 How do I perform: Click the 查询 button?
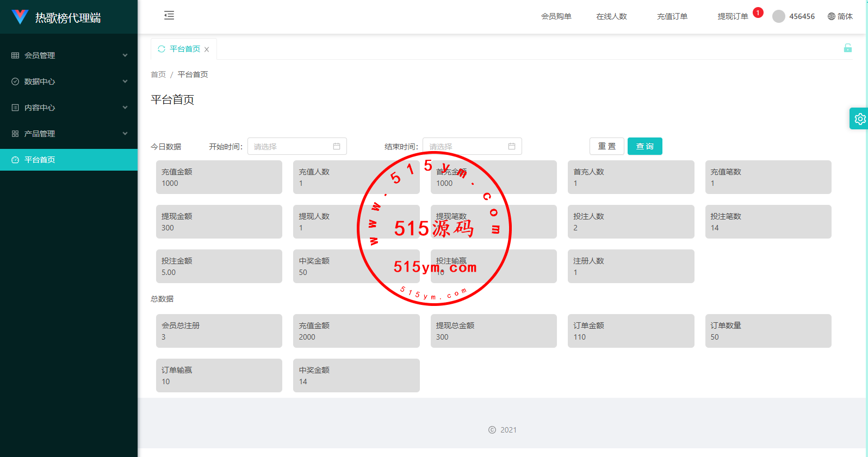645,146
